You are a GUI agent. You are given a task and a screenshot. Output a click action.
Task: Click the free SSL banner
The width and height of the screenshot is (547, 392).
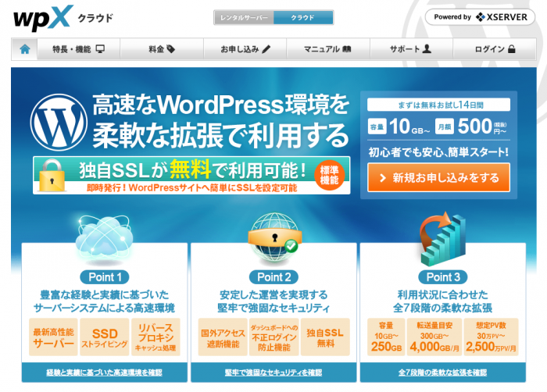coord(191,176)
